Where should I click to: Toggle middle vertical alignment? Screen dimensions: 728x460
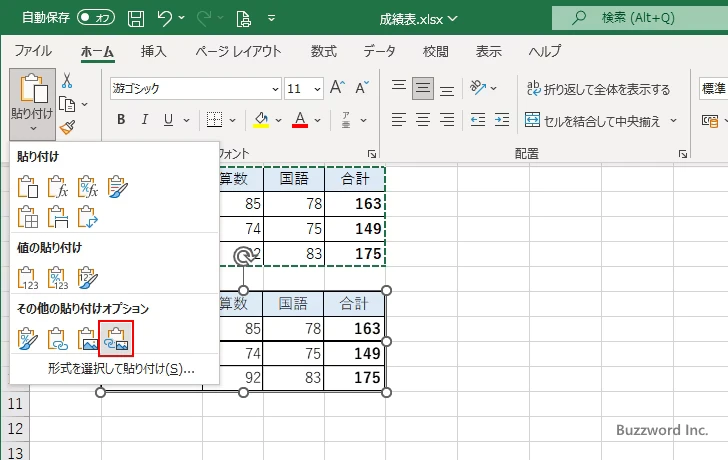(x=422, y=88)
